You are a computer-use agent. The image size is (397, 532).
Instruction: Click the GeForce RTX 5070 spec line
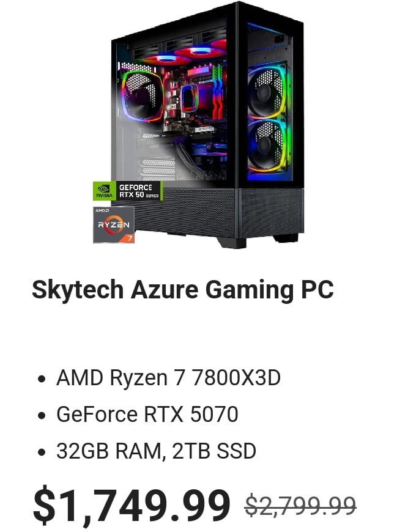[x=147, y=414]
